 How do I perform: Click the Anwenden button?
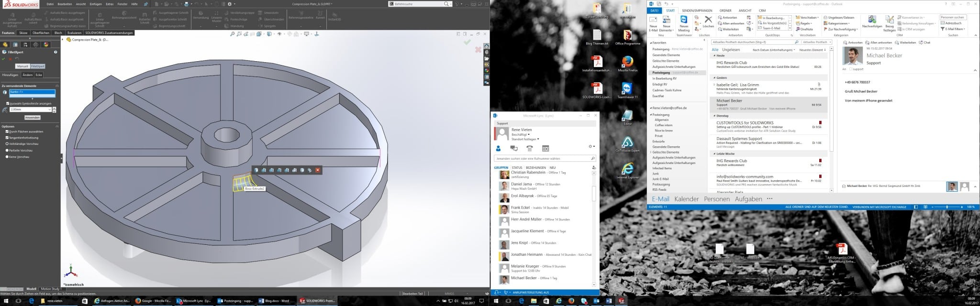[33, 117]
